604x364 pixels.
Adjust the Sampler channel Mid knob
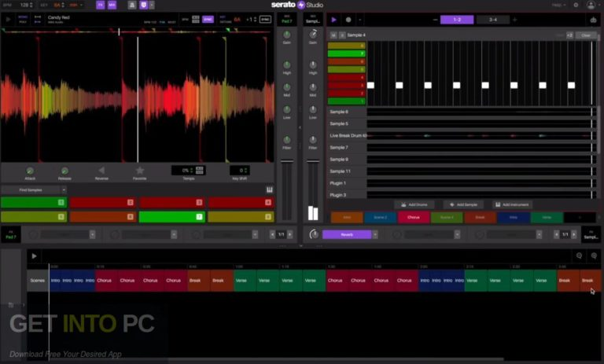313,87
